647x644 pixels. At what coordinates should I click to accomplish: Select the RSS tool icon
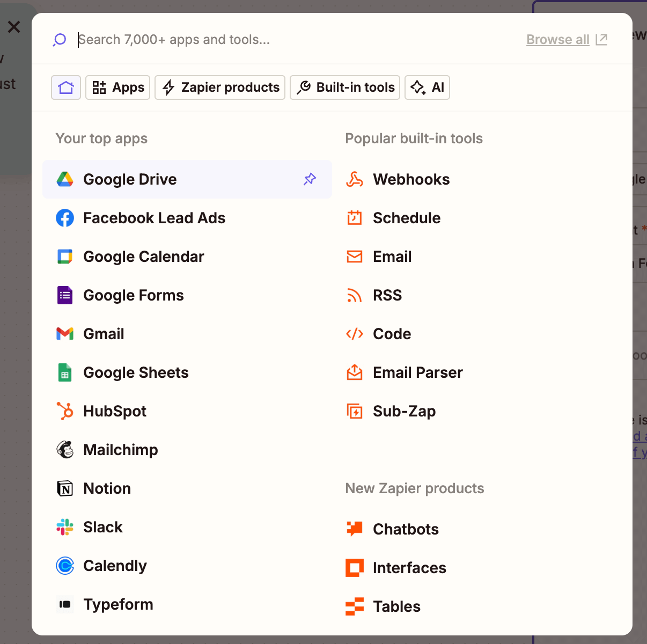click(354, 295)
